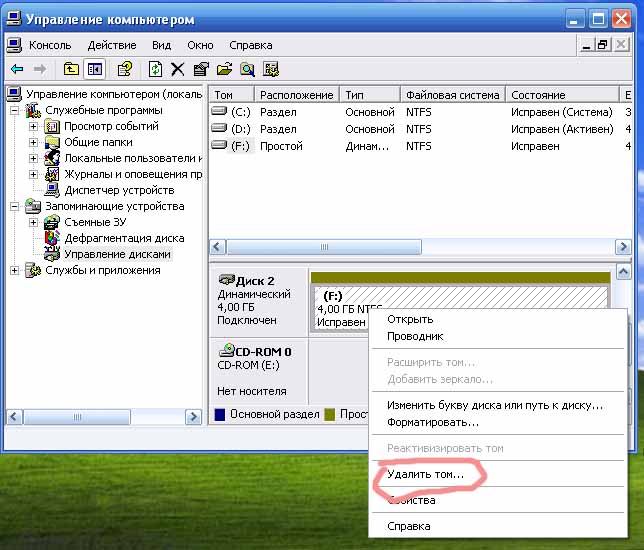
Task: Click the Up one level folder icon
Action: pos(71,69)
